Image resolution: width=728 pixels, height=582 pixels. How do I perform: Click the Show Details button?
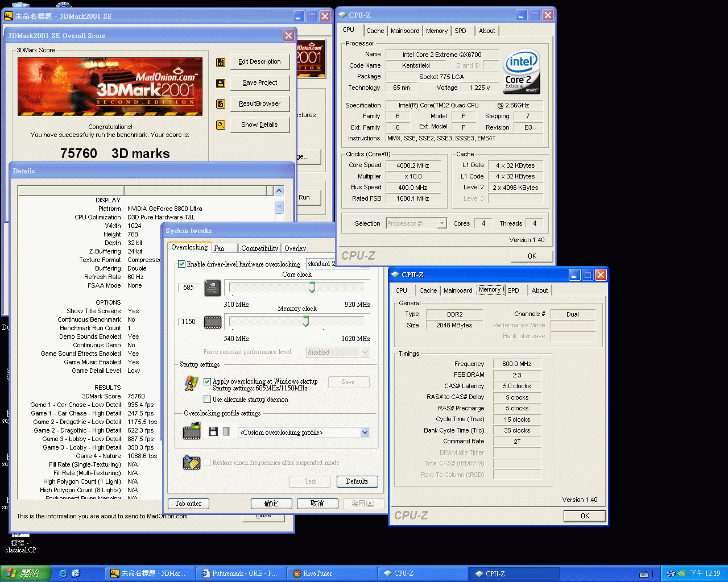260,124
